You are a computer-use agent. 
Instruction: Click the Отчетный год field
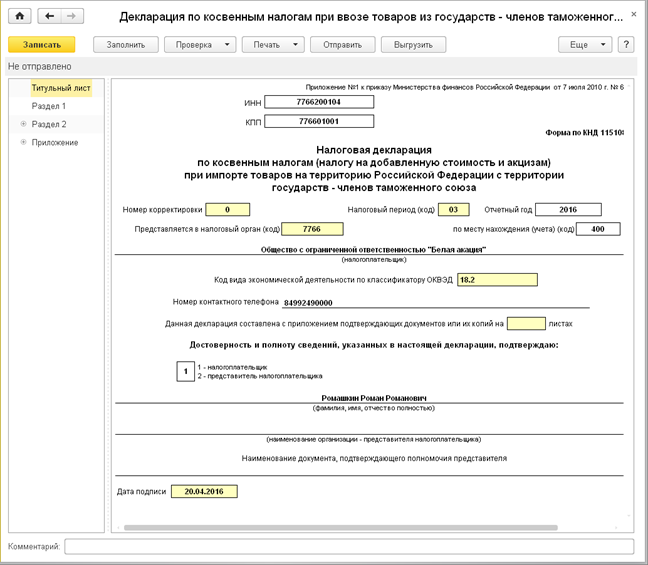(x=568, y=210)
